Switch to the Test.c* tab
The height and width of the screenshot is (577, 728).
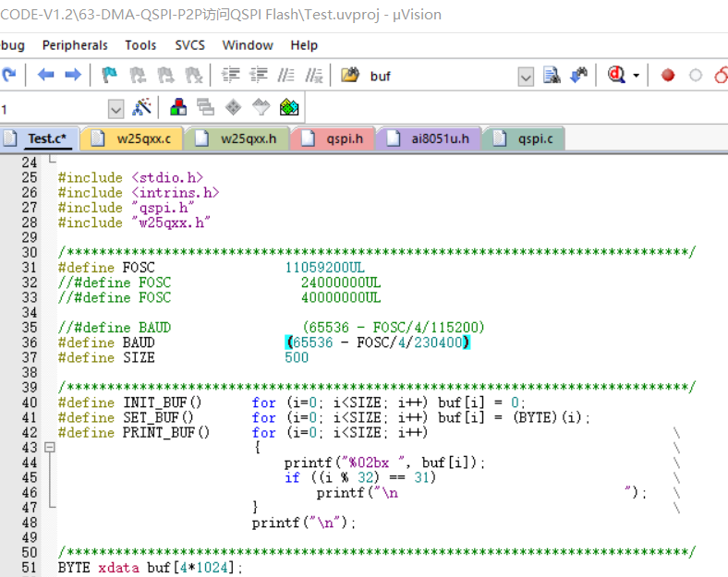[x=40, y=138]
